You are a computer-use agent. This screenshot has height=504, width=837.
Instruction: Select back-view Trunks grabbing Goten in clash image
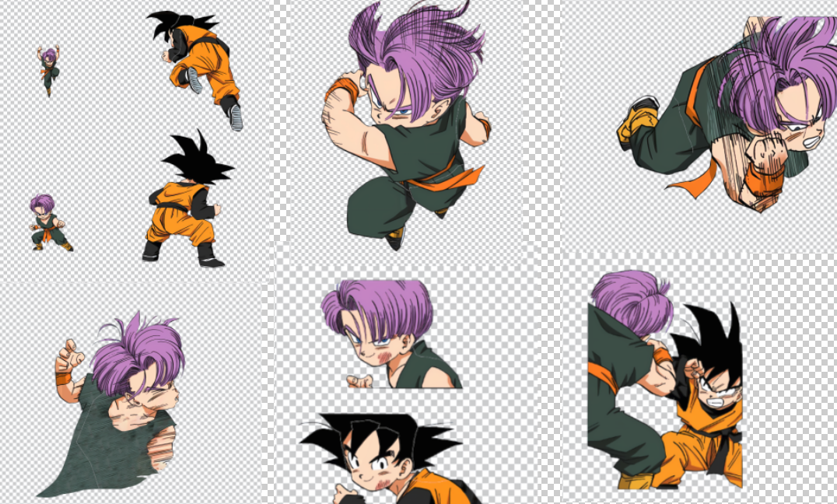(x=630, y=379)
